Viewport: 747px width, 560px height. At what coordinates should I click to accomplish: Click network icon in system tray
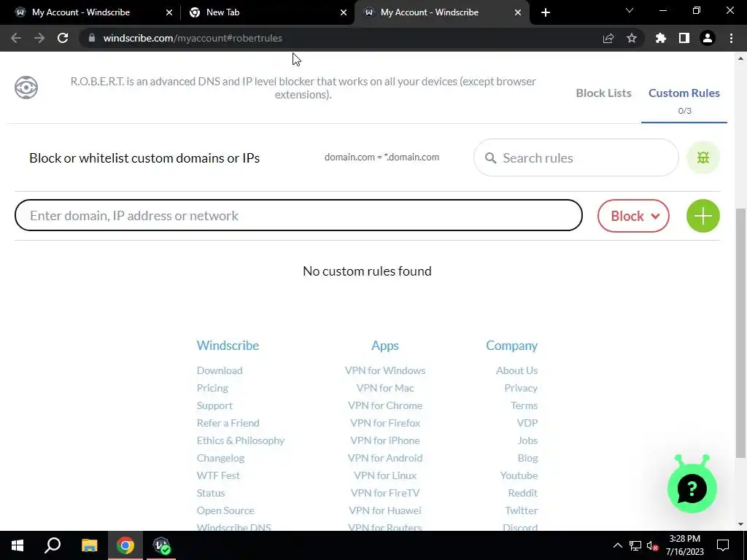click(635, 545)
